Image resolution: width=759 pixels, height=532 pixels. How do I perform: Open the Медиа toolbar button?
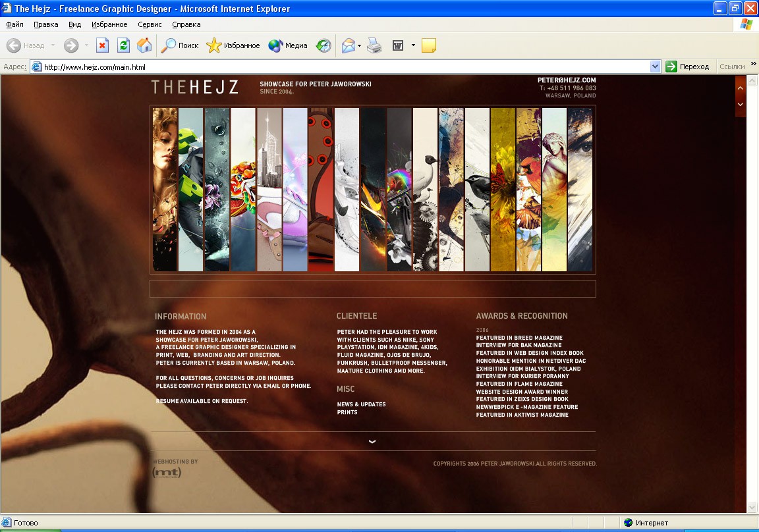[288, 45]
